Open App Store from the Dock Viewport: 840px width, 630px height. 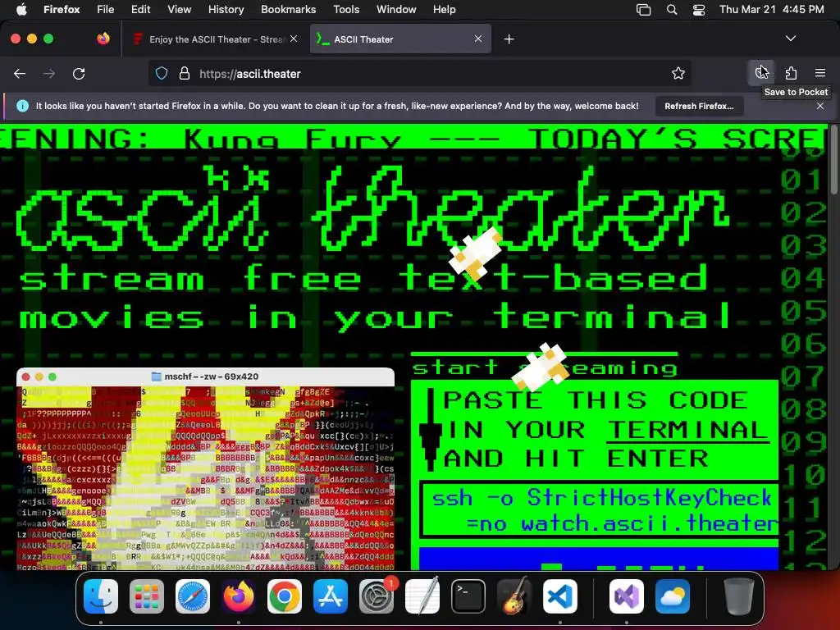coord(331,596)
